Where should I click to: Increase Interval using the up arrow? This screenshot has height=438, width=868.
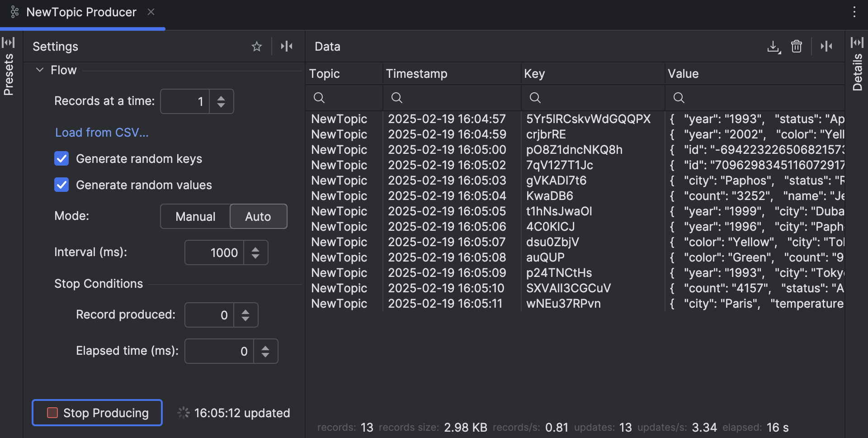[255, 248]
